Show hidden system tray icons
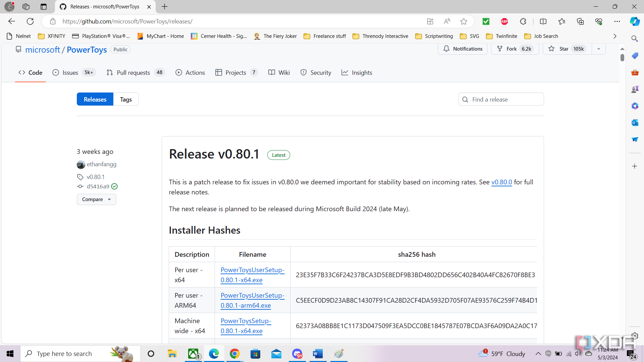The image size is (644, 362). pyautogui.click(x=538, y=354)
